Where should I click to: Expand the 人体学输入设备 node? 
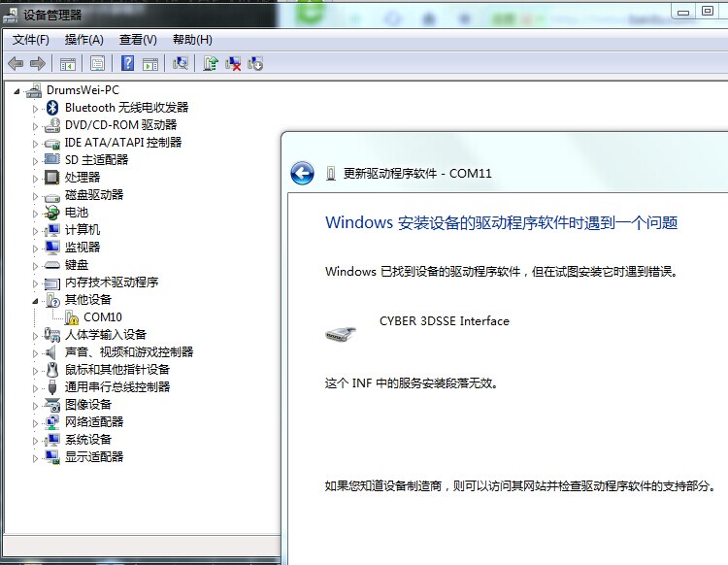pyautogui.click(x=35, y=336)
